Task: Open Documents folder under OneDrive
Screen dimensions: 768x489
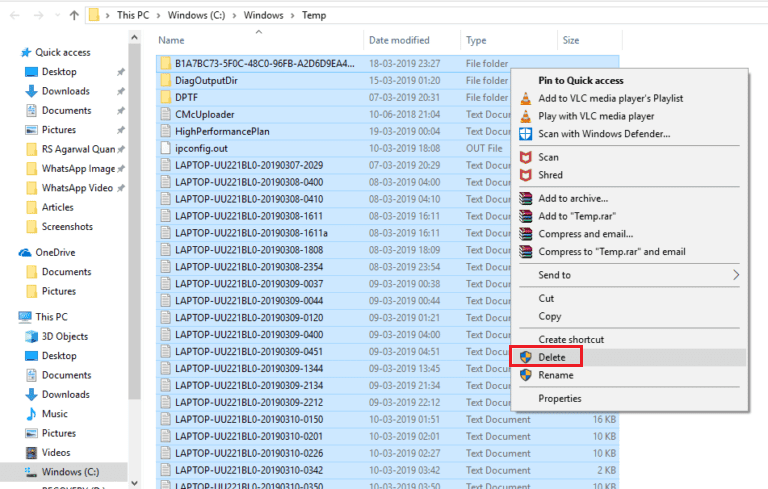Action: [x=67, y=272]
